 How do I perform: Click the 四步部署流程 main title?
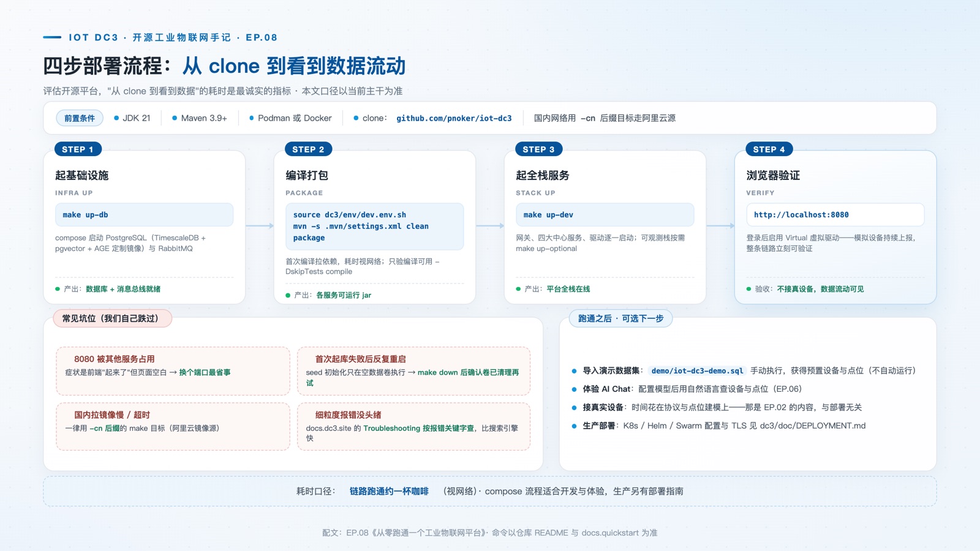pos(224,66)
